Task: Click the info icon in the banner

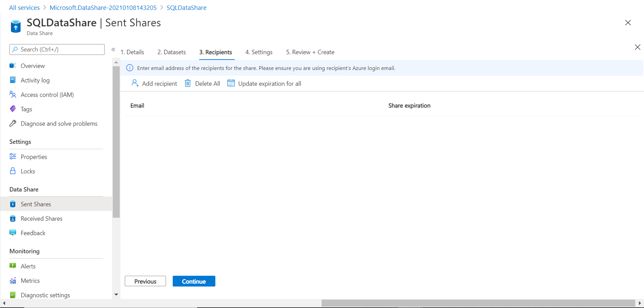Action: coord(130,68)
